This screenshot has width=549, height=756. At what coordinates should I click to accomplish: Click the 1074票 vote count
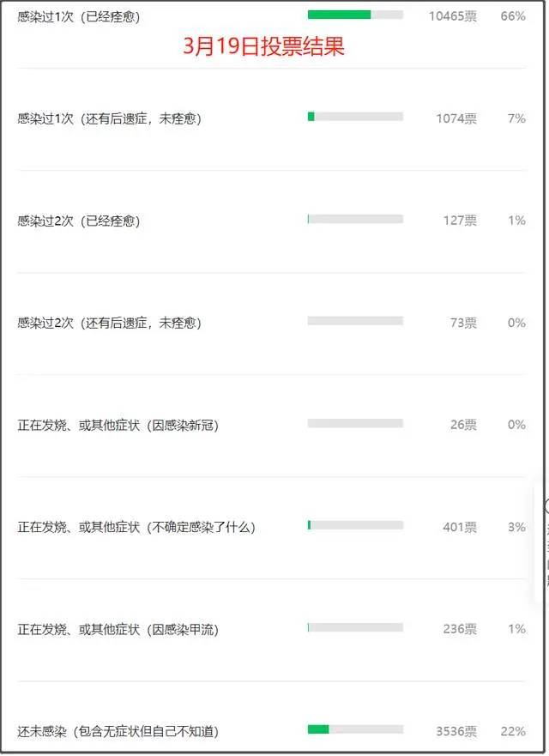pos(456,118)
